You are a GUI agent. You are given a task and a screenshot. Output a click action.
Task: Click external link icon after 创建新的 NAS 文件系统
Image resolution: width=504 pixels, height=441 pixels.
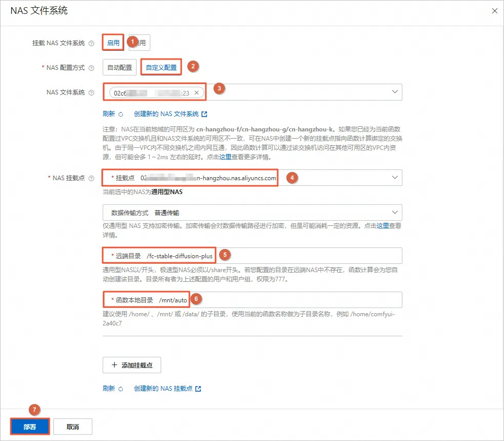coord(204,114)
